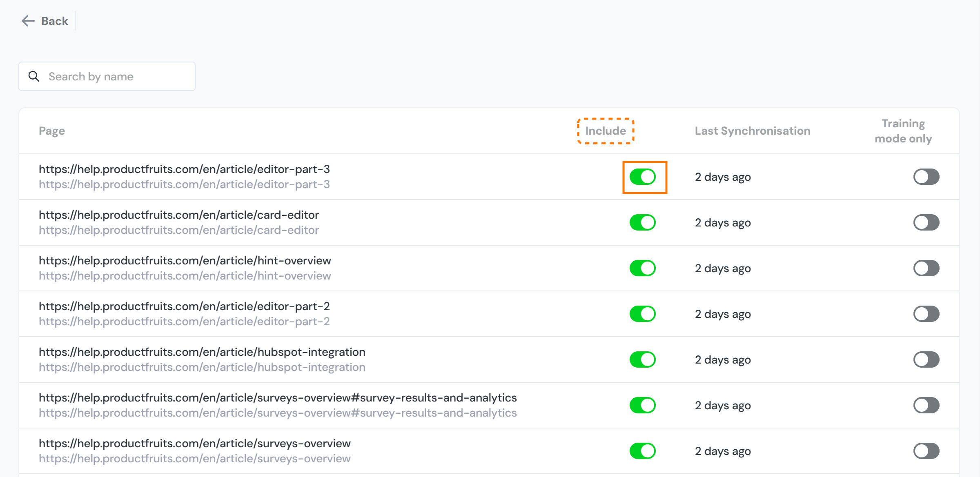This screenshot has height=477, width=980.
Task: Toggle off Include for editor-part-3
Action: pyautogui.click(x=642, y=177)
